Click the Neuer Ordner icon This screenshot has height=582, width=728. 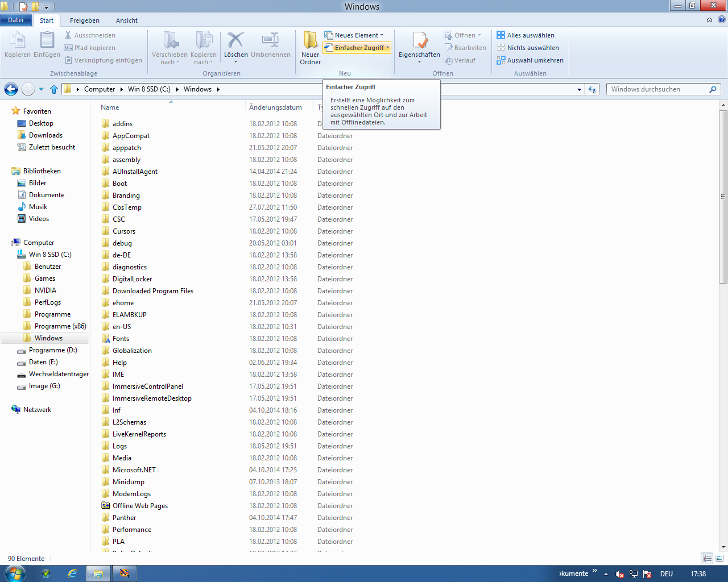(x=310, y=40)
